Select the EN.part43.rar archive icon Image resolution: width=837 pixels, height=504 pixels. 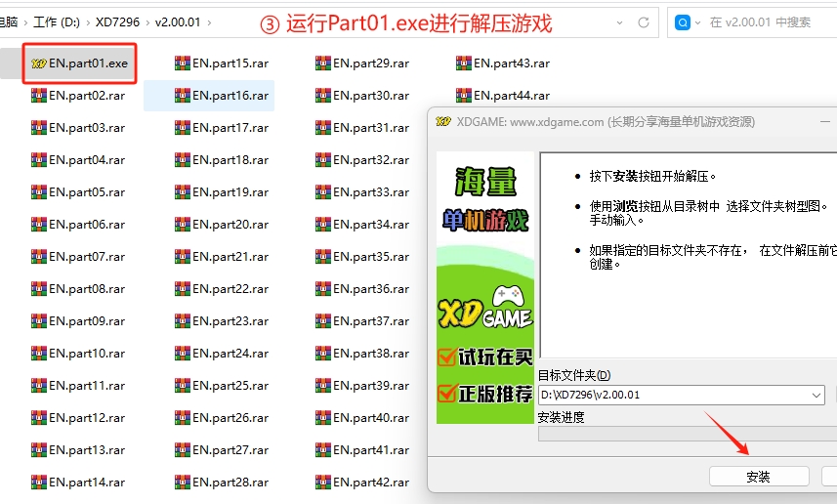tap(464, 63)
